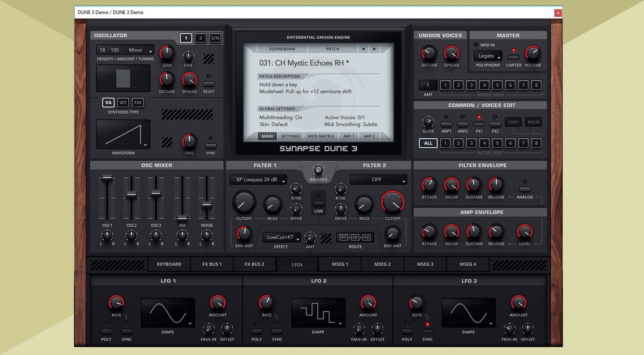Viewport: 644px width, 355px height.
Task: Select oscillator 2 button
Action: [200, 38]
